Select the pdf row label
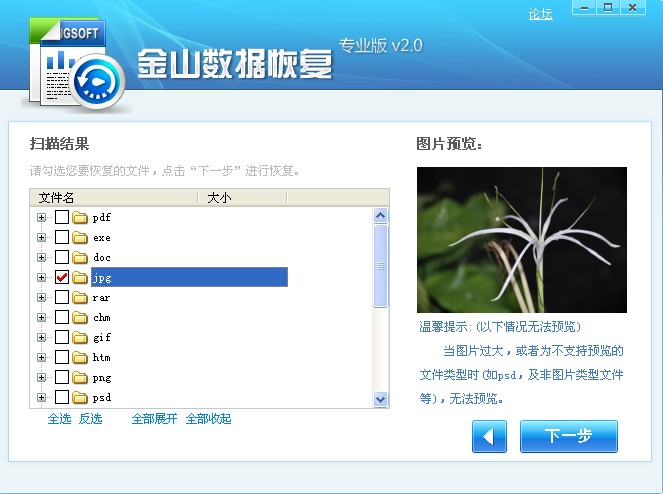The image size is (663, 494). coord(102,218)
